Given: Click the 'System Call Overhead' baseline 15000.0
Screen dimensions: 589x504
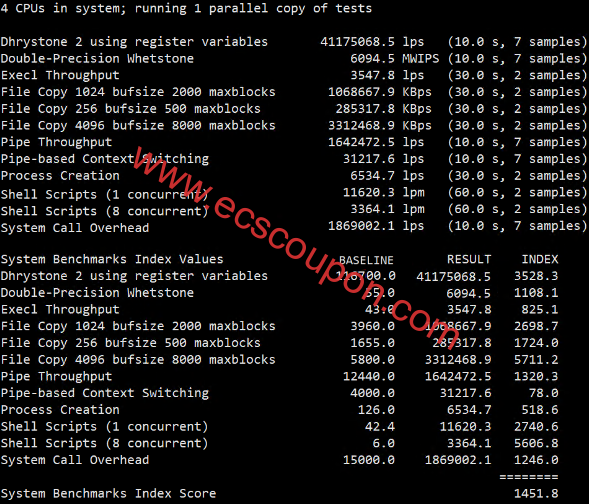Looking at the screenshot, I should point(369,460).
